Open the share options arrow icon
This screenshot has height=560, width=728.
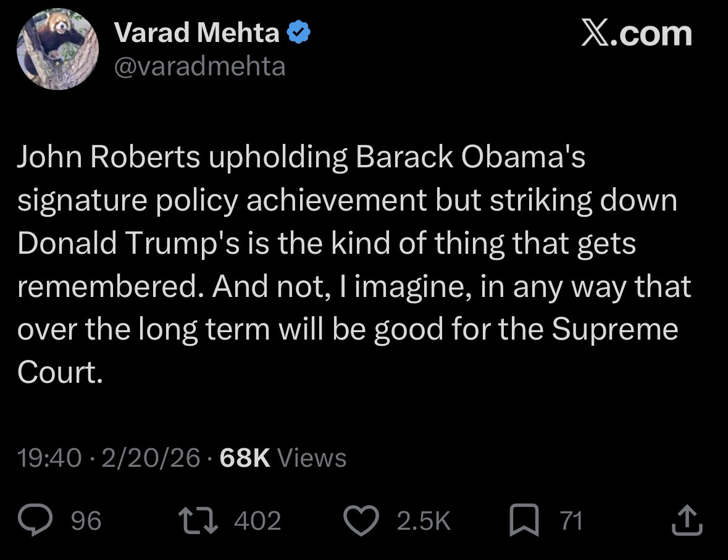(688, 520)
